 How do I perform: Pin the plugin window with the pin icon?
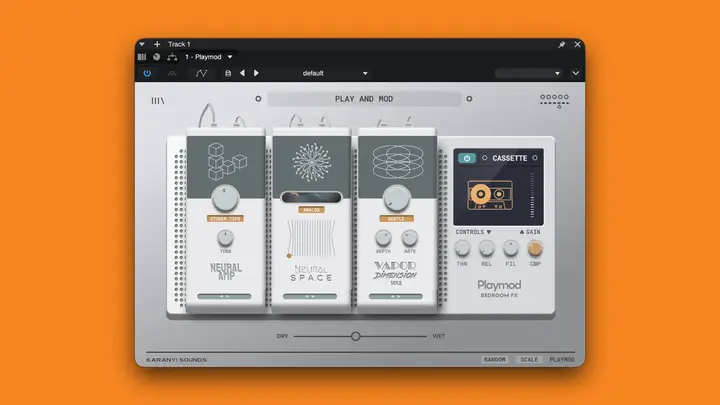(x=562, y=45)
